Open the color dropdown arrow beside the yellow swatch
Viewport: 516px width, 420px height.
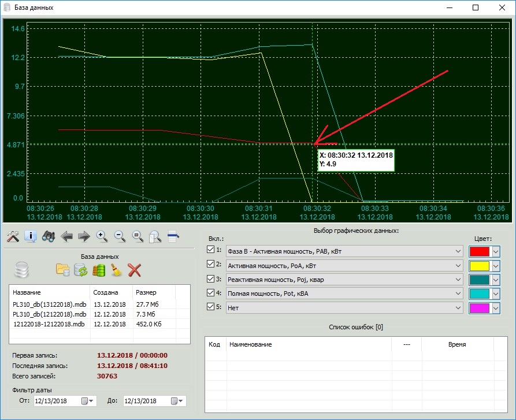[x=496, y=266]
